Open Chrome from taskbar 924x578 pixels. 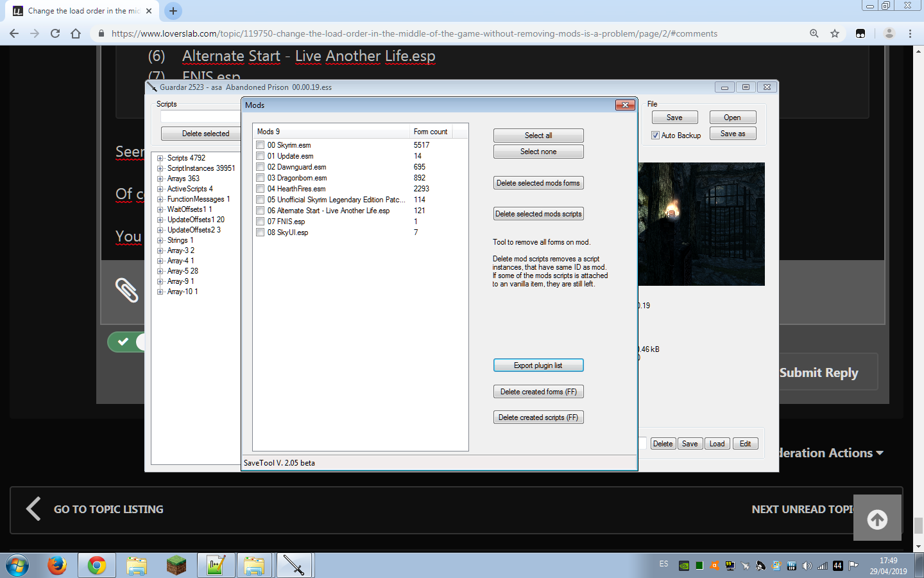click(x=97, y=566)
